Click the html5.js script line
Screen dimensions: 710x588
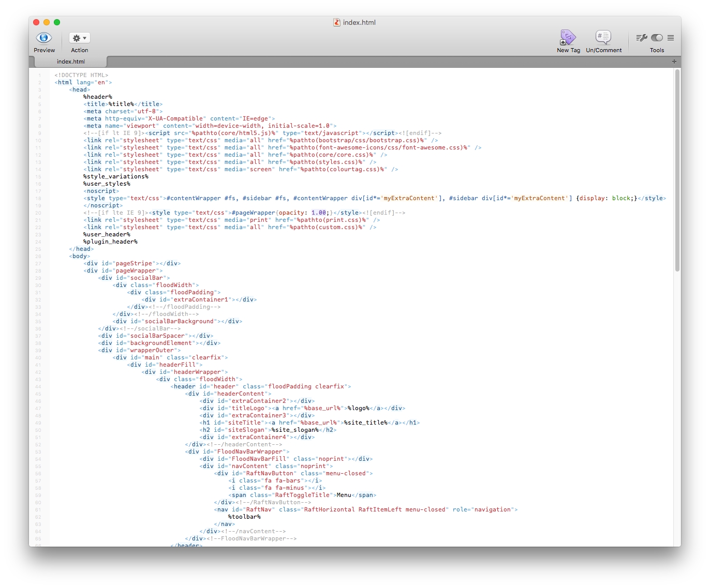click(262, 133)
